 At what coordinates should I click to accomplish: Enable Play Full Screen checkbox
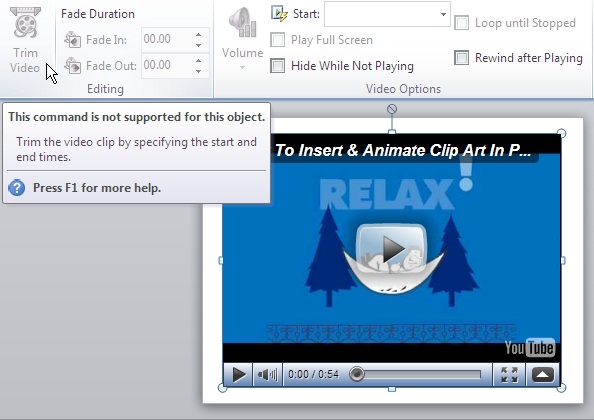tap(278, 40)
